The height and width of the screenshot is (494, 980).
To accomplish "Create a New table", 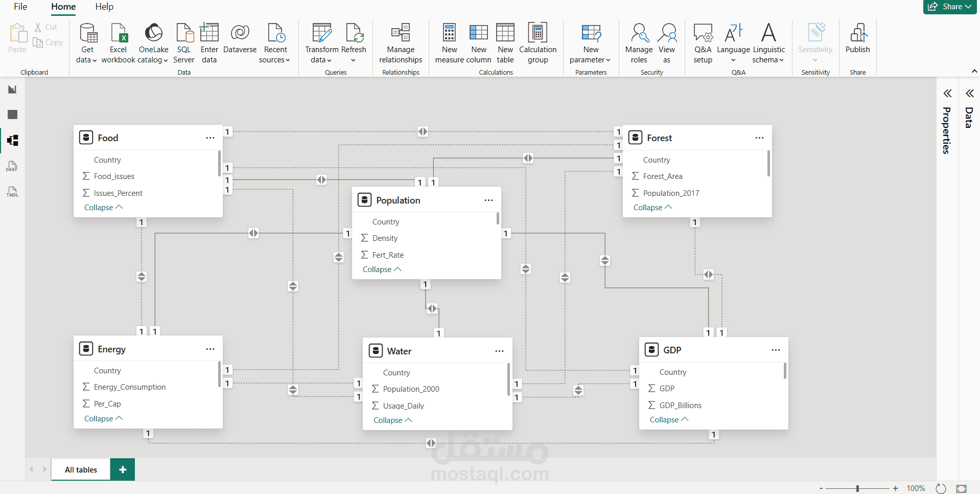I will pos(505,43).
